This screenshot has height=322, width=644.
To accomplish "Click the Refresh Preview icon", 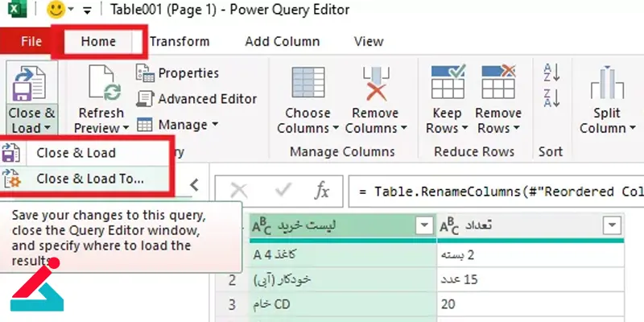I will [x=105, y=85].
